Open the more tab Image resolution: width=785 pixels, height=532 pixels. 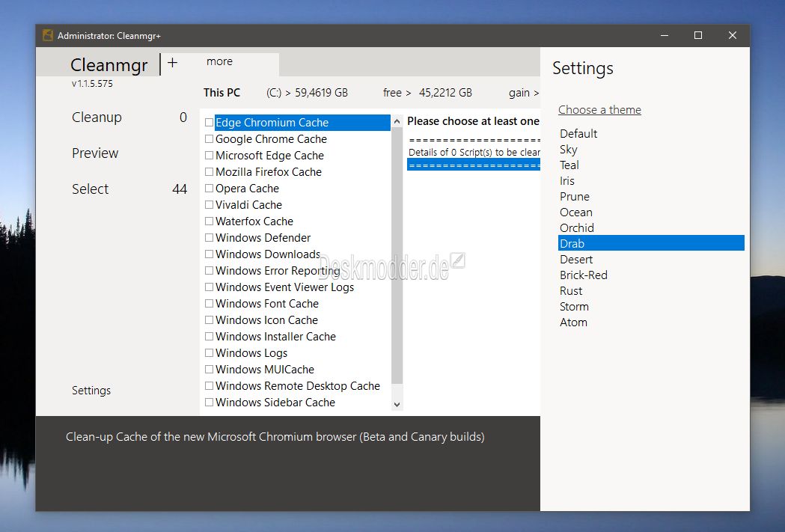(219, 61)
